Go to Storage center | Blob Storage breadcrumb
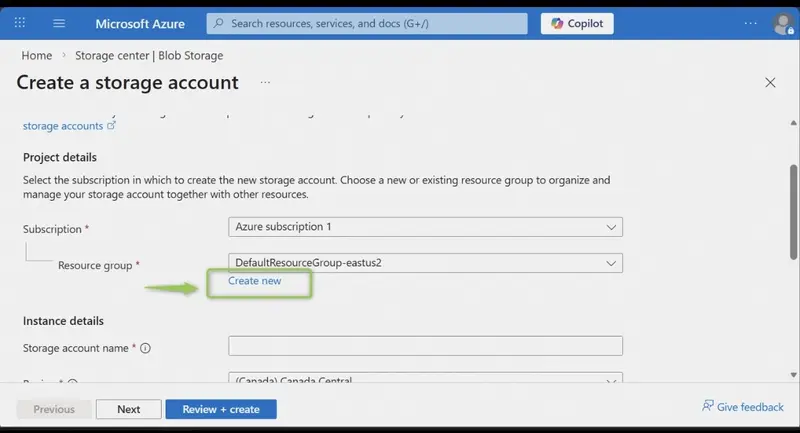Viewport: 800px width, 433px height. click(x=149, y=55)
